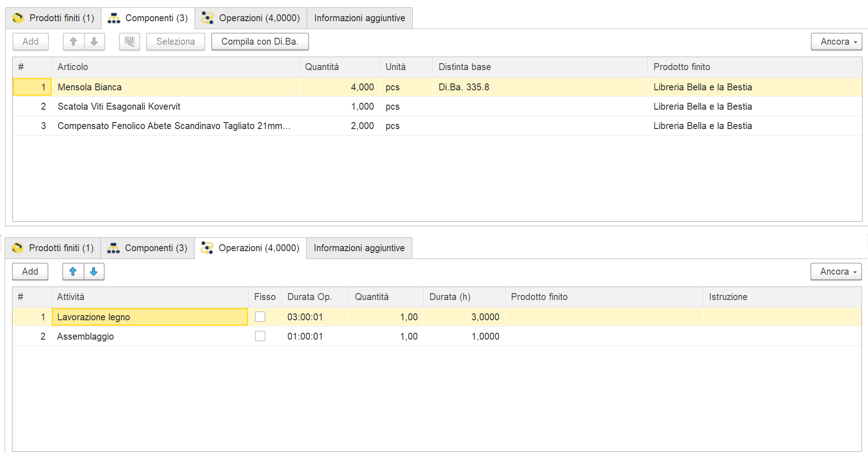Click Prodotto finito header in Operazioni table
This screenshot has height=453, width=868.
[x=604, y=297]
